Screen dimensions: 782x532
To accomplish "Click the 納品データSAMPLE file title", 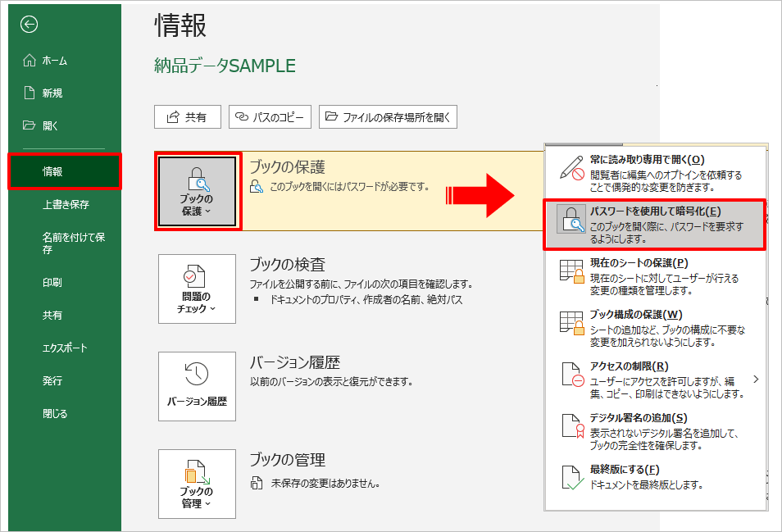I will (x=225, y=66).
